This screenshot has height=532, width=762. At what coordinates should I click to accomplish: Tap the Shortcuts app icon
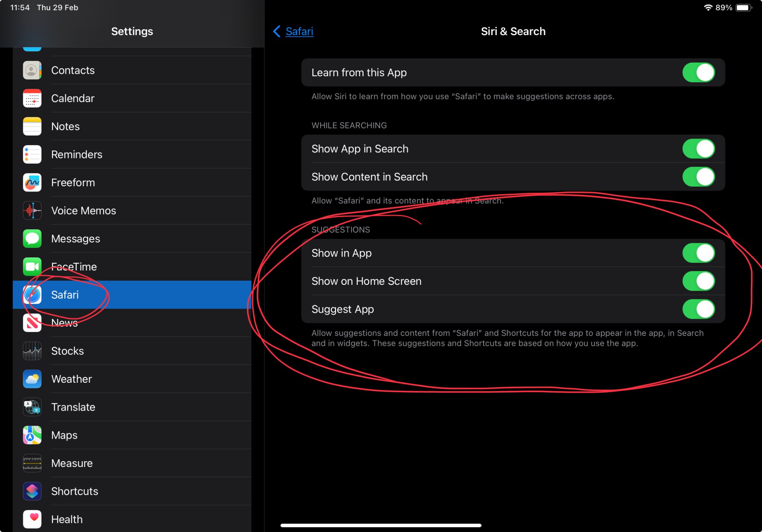click(x=32, y=491)
